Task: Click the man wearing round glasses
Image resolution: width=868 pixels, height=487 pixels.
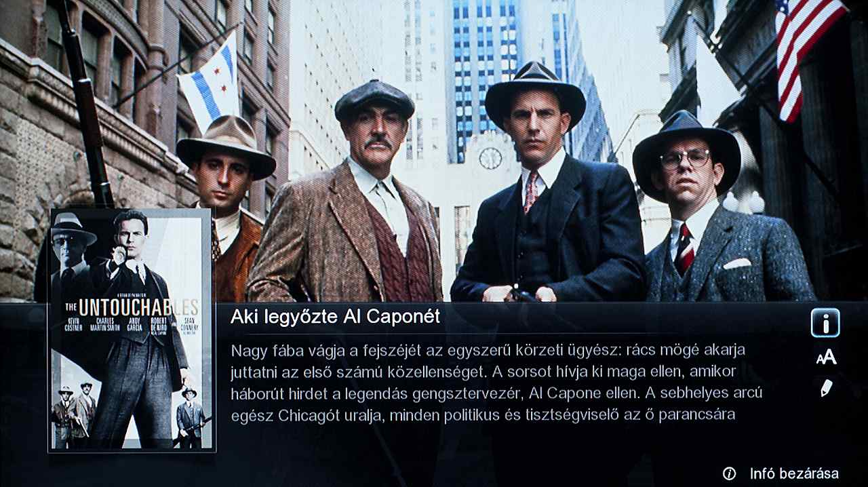Action: [719, 210]
